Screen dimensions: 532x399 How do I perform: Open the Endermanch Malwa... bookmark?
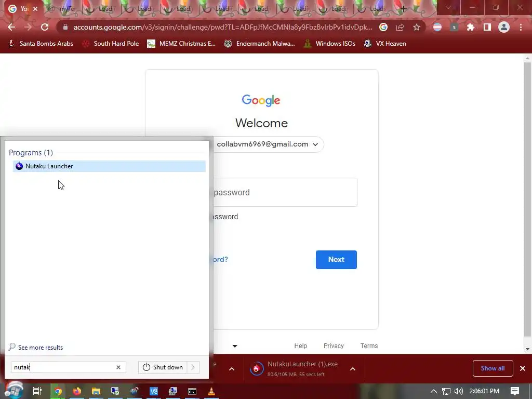click(260, 44)
